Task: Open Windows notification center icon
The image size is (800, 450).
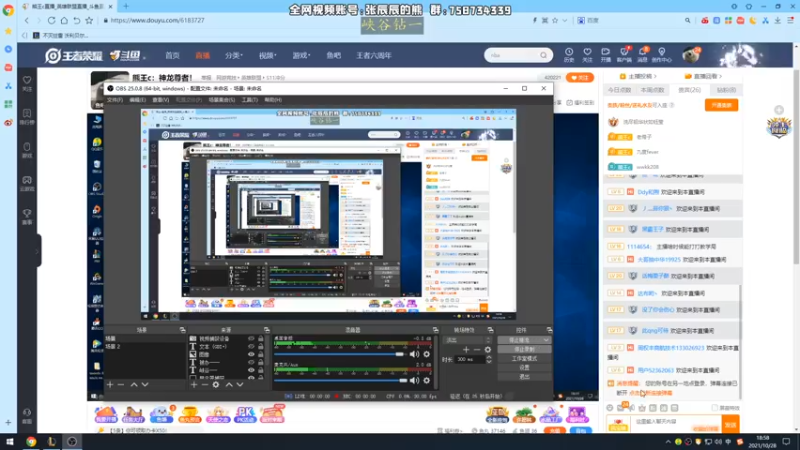Action: point(786,442)
